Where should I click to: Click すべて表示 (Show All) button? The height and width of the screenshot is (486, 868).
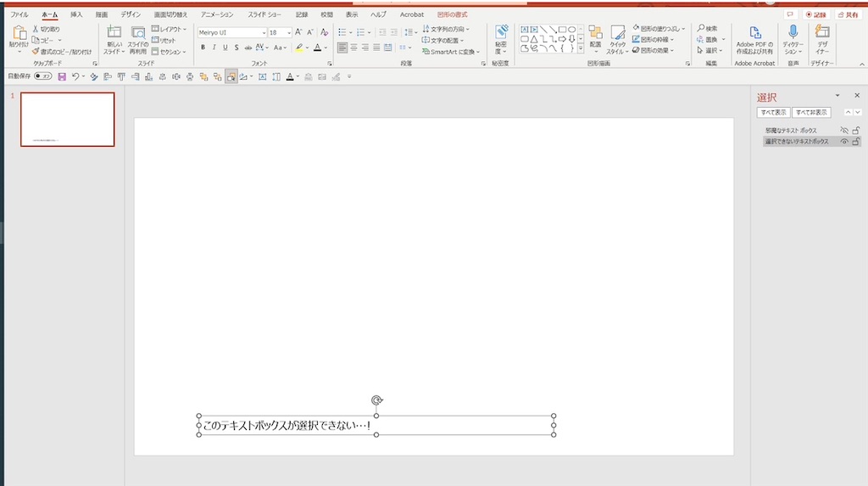773,113
